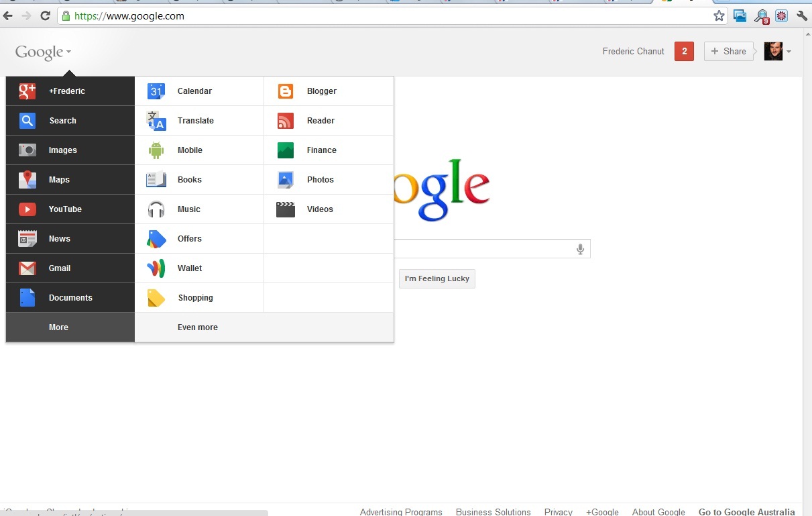The image size is (812, 516).
Task: Expand the account profile picture dropdown
Action: [778, 52]
